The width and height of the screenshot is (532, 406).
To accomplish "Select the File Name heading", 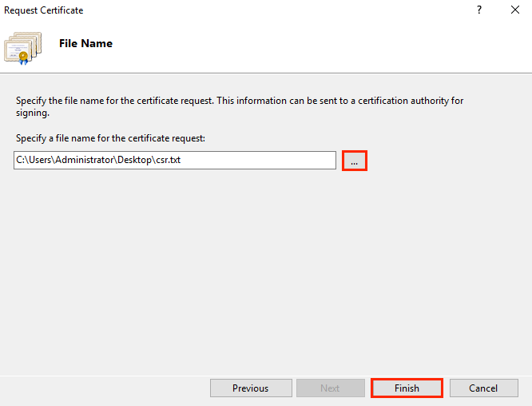I will 85,43.
